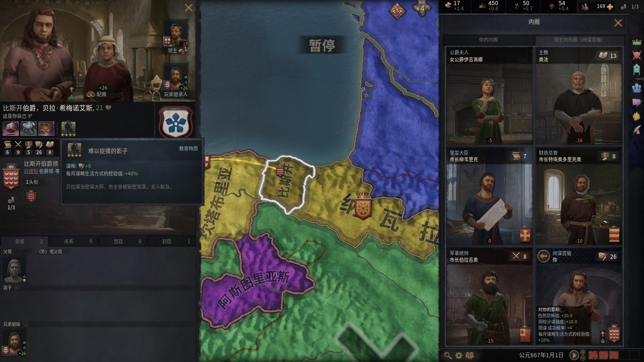This screenshot has height=362, width=644.
Task: Increase game speed with plus button
Action: click(583, 352)
